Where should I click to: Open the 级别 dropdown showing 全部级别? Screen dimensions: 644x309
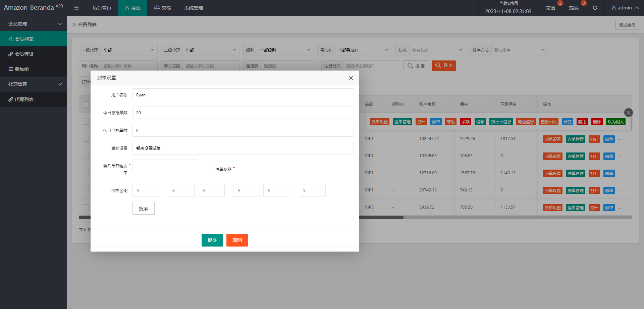point(285,50)
